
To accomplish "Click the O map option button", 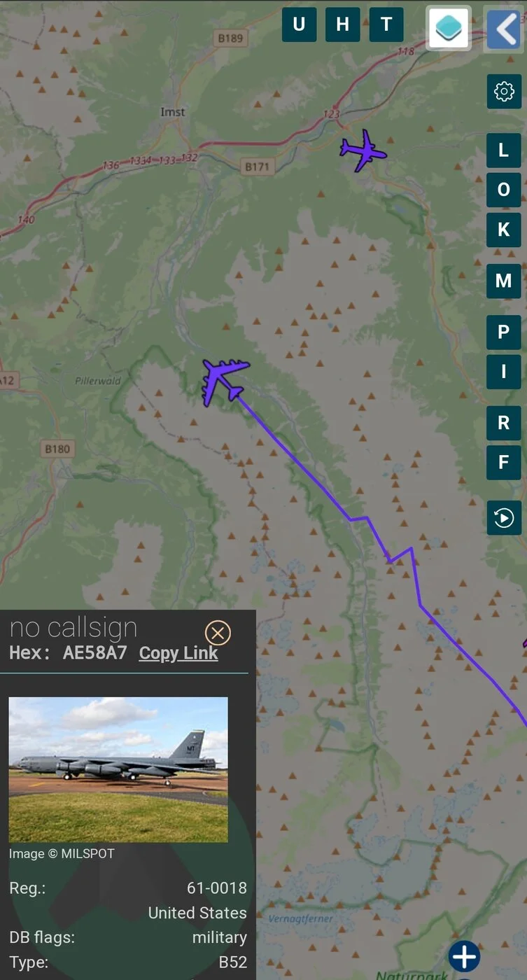I will (504, 190).
